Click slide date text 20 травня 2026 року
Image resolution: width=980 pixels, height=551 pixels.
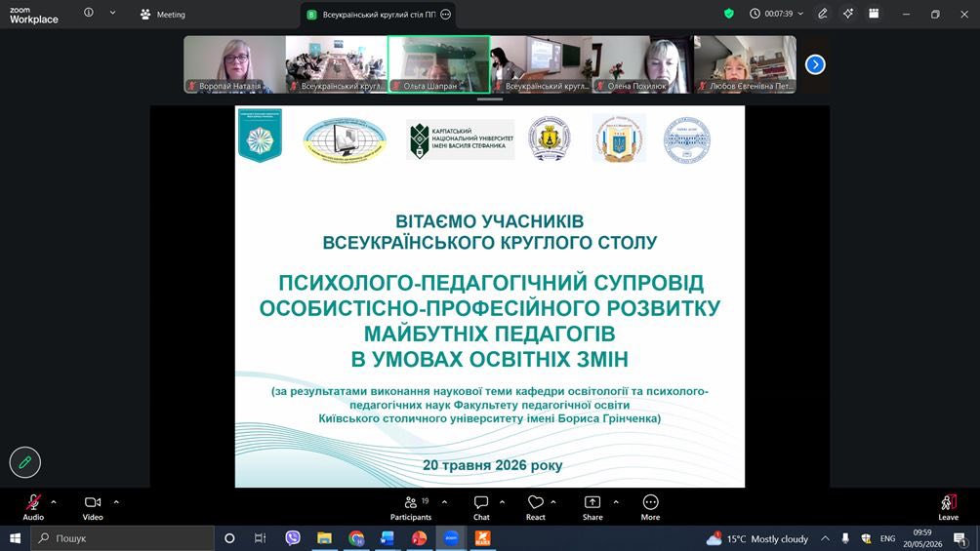coord(493,465)
